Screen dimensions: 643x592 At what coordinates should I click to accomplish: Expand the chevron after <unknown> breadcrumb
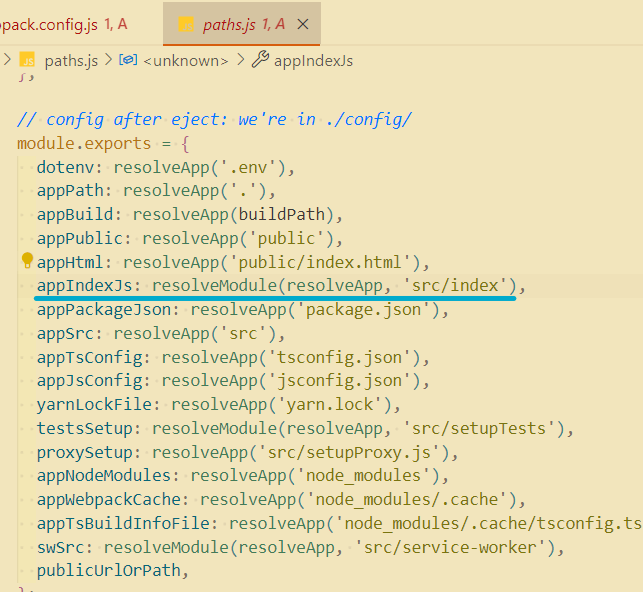click(x=241, y=60)
